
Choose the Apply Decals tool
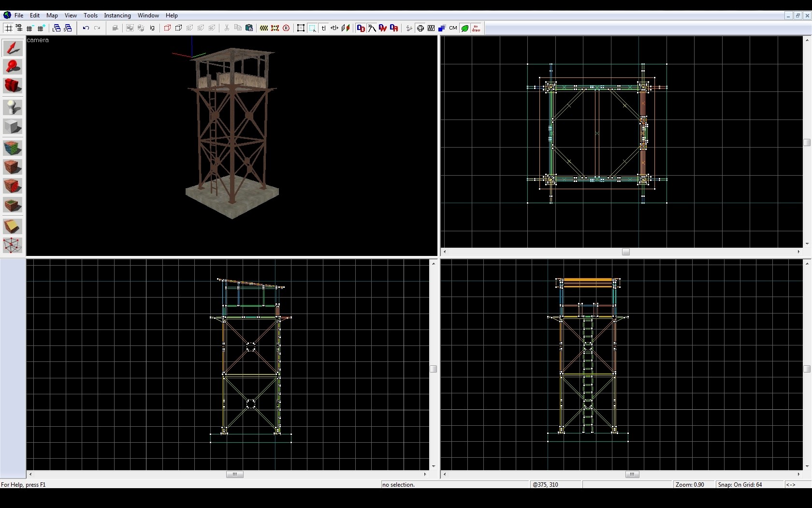13,186
